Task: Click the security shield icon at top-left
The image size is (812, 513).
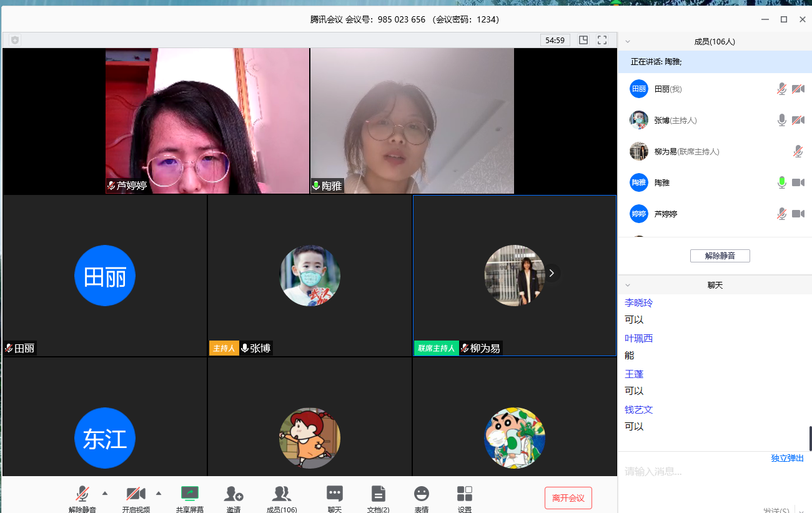Action: (15, 40)
